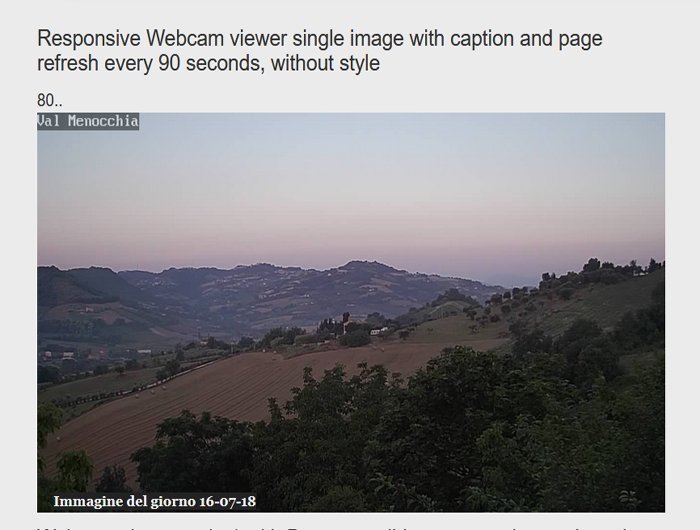Click the words 90 seconds in the heading
Screen dimensions: 700x530
click(208, 63)
